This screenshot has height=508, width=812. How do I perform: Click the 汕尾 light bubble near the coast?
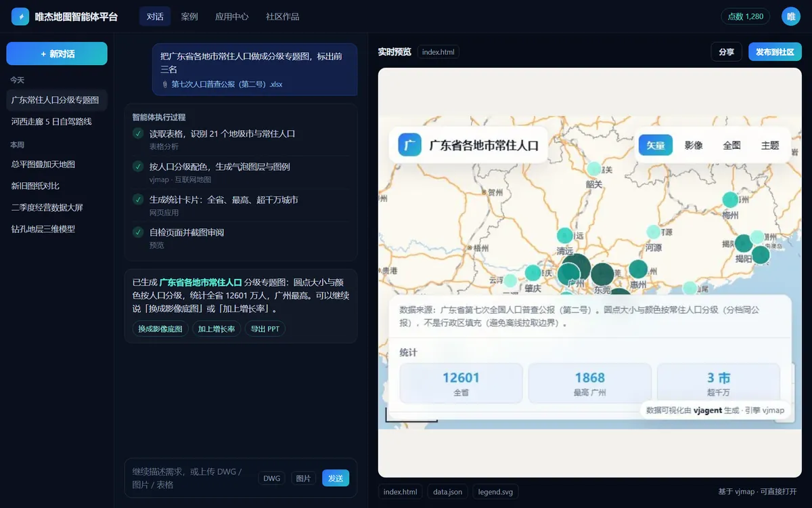pyautogui.click(x=690, y=288)
